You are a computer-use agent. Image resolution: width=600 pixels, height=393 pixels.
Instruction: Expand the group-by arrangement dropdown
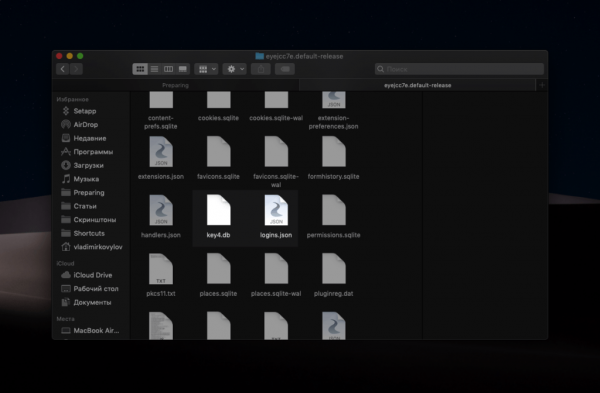click(x=206, y=69)
